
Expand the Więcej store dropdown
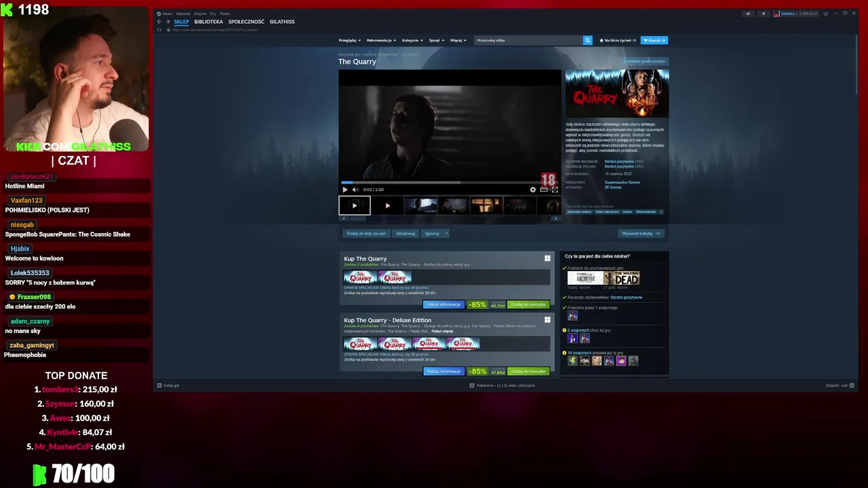point(458,40)
